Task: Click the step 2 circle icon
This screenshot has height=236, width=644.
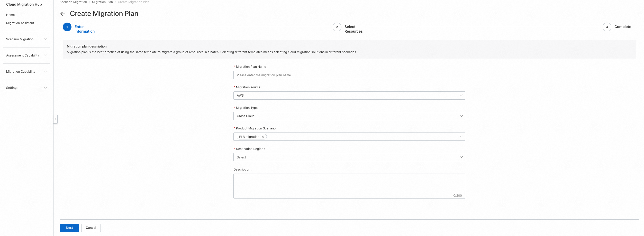Action: tap(337, 27)
